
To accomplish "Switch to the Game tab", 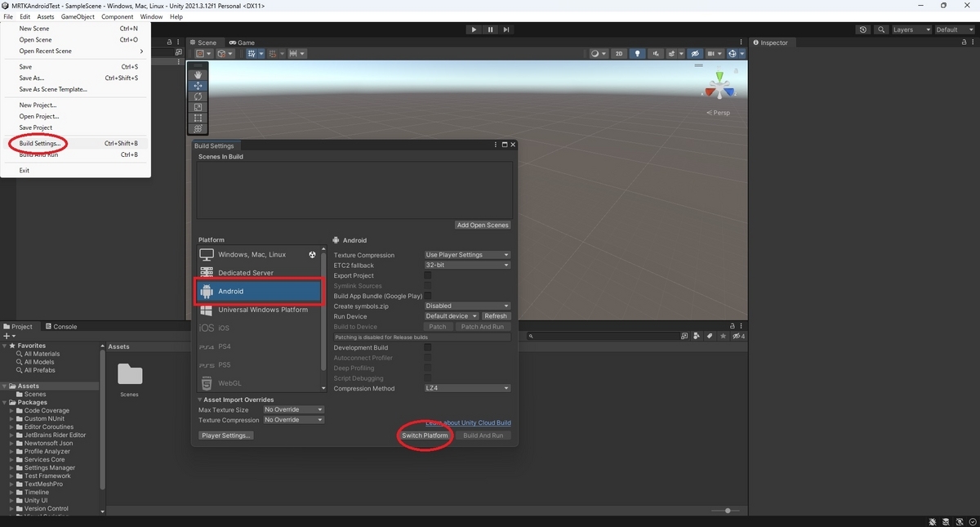I will pos(242,42).
